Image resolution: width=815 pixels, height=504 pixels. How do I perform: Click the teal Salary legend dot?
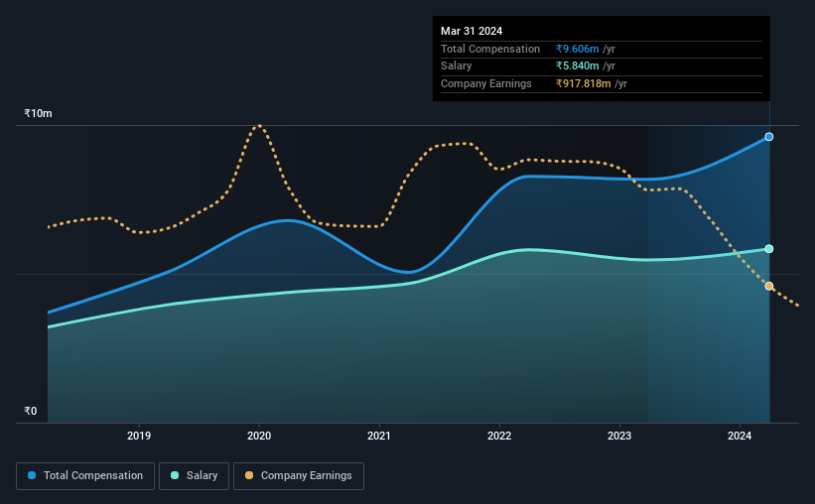pos(175,475)
